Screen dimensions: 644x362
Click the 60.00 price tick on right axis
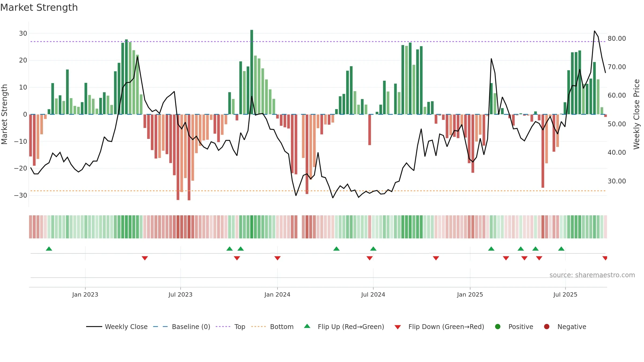click(617, 95)
